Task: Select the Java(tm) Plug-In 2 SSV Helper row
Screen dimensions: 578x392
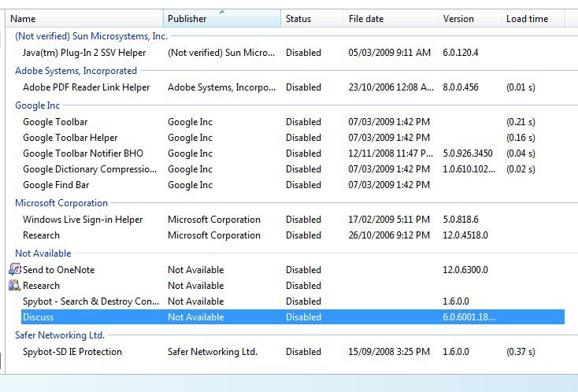Action: (x=293, y=53)
